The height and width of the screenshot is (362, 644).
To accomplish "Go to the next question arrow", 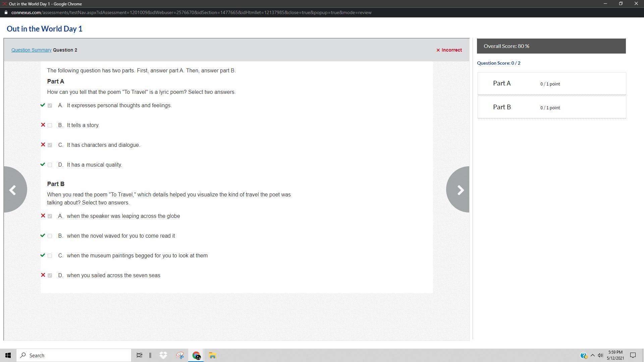I will [x=459, y=190].
